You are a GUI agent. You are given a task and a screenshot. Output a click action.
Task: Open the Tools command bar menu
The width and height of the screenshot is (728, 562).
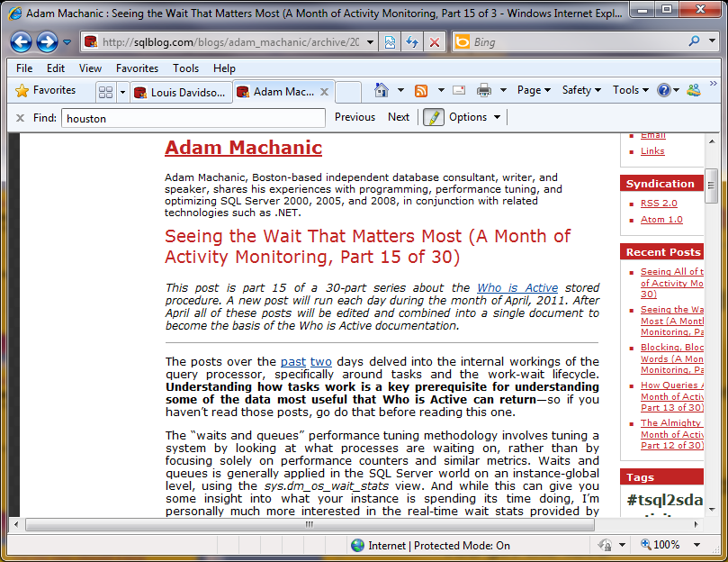[x=631, y=90]
